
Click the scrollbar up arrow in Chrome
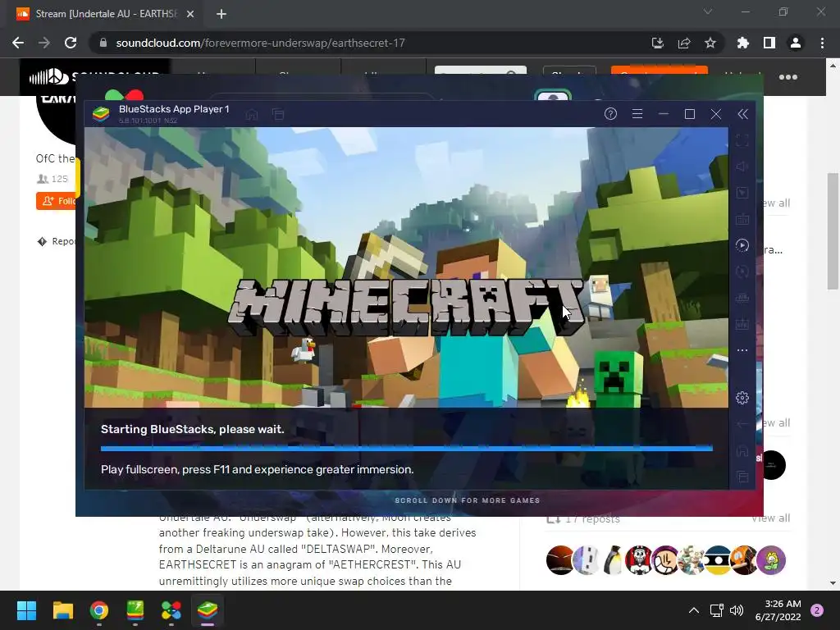833,66
